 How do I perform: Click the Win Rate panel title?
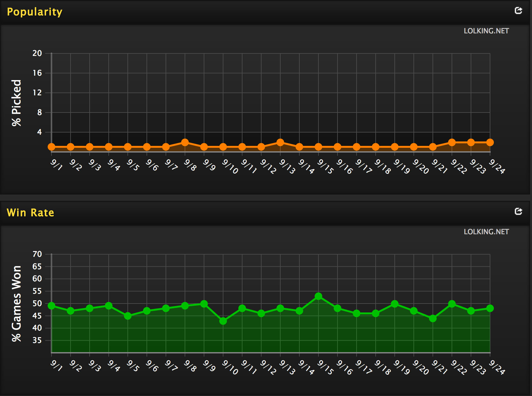(31, 213)
